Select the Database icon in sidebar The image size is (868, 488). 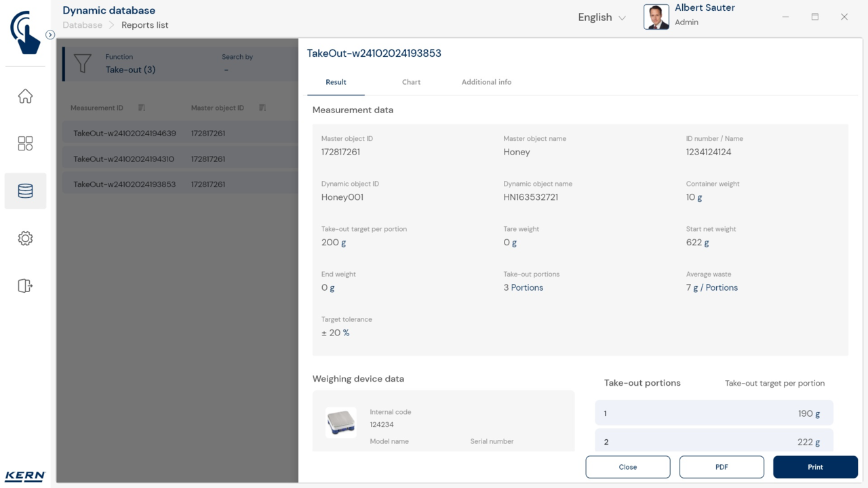click(x=25, y=191)
